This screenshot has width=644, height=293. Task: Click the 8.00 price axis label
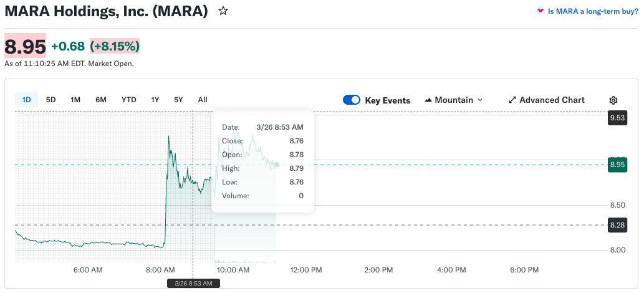pos(617,250)
